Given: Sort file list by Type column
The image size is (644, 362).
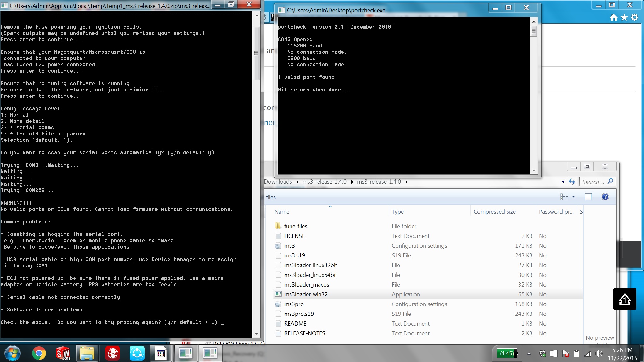Looking at the screenshot, I should (x=397, y=212).
